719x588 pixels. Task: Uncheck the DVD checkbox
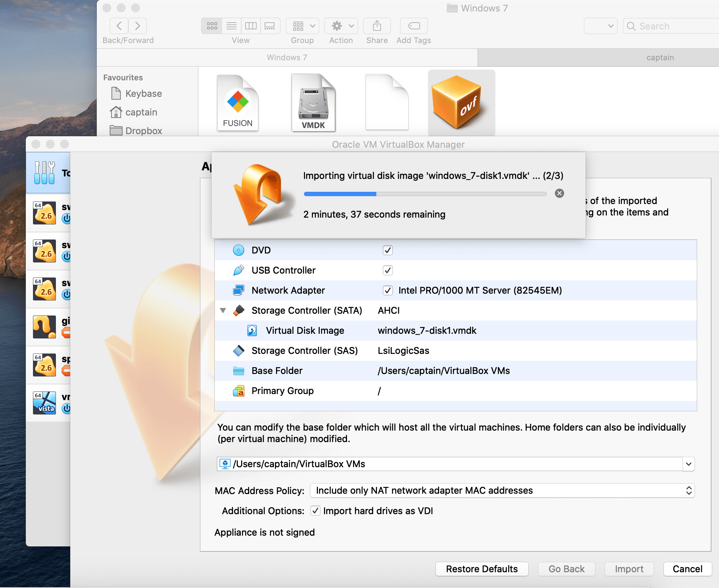[387, 250]
